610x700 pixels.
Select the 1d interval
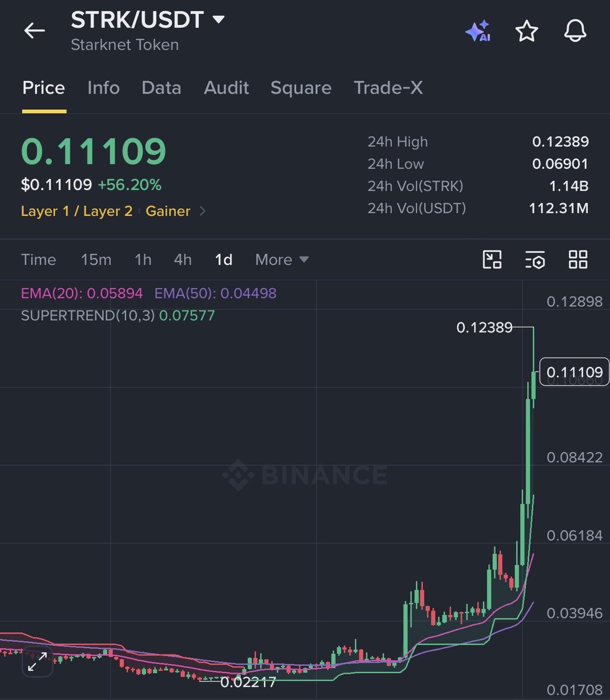point(224,260)
